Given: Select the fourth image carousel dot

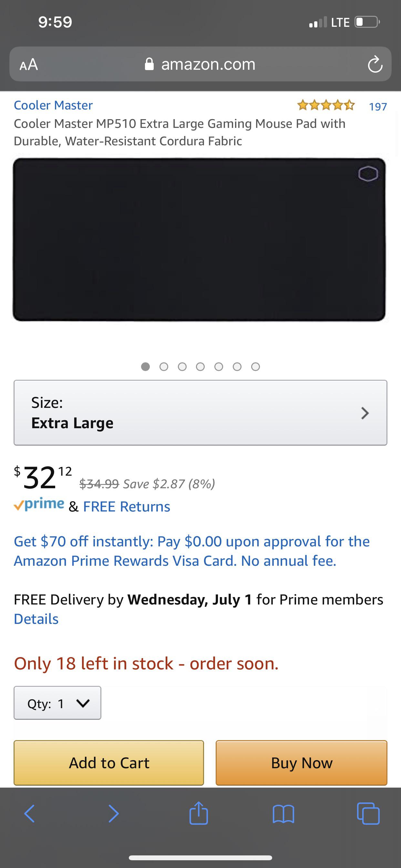Looking at the screenshot, I should (201, 367).
